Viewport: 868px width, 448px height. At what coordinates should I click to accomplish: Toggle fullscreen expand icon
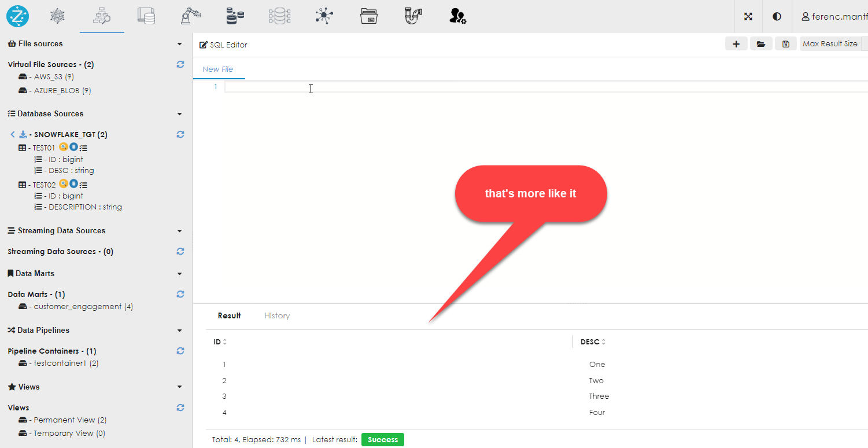[x=748, y=16]
